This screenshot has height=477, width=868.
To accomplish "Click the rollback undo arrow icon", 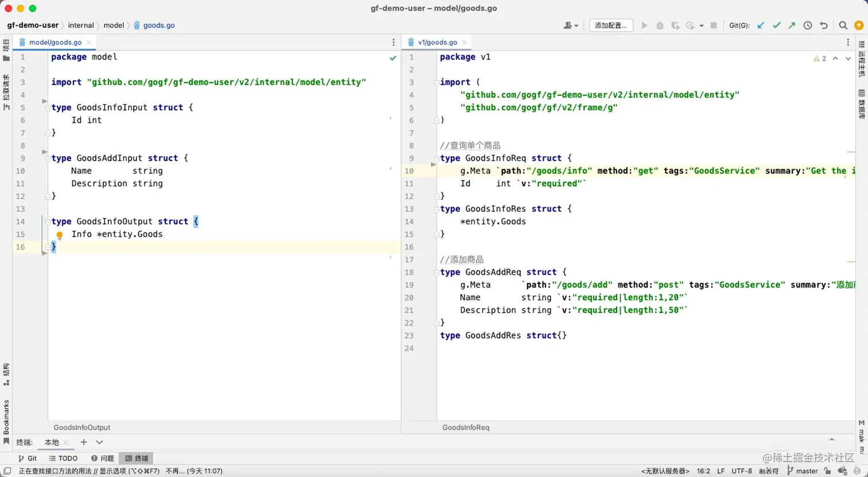I will coord(824,25).
